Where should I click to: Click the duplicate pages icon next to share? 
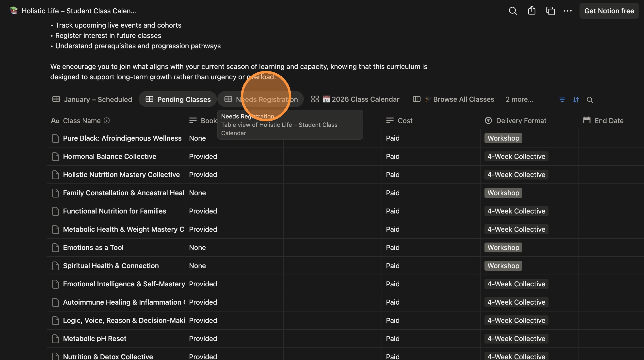[550, 11]
